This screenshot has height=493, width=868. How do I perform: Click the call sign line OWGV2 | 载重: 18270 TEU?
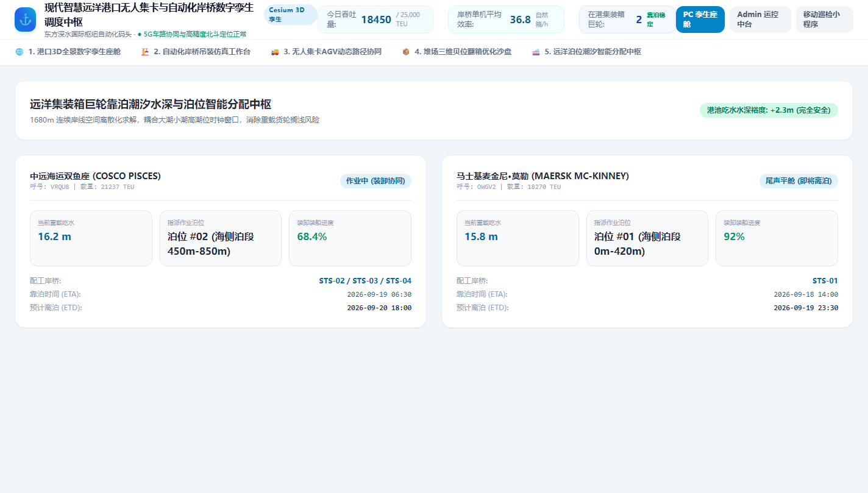[x=508, y=186]
